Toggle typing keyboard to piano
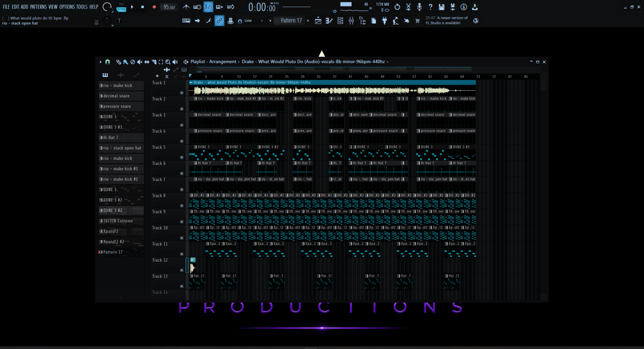This screenshot has width=644, height=349. coord(186,21)
